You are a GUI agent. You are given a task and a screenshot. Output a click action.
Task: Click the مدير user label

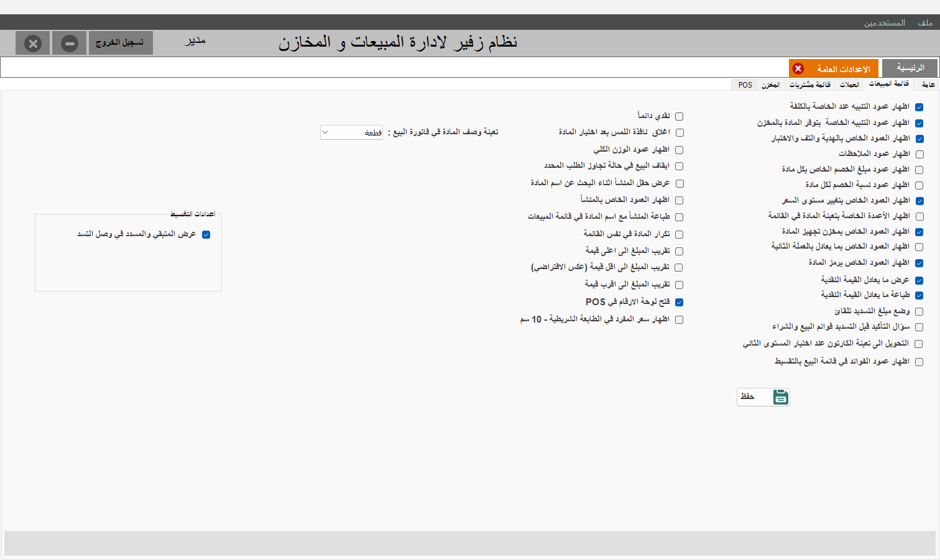[x=195, y=41]
